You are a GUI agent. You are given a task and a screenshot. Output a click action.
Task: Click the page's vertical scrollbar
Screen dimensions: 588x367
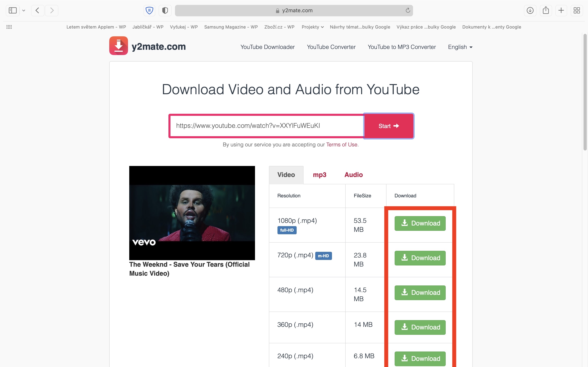coord(585,92)
